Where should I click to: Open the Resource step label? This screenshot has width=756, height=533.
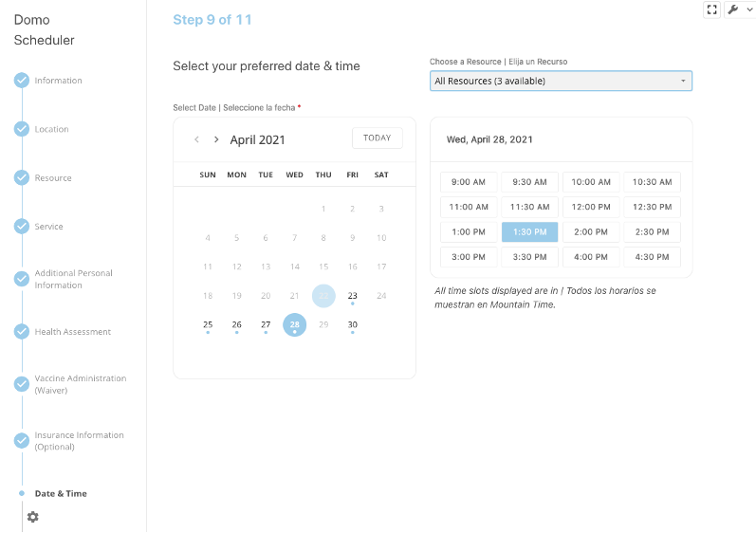pos(53,178)
